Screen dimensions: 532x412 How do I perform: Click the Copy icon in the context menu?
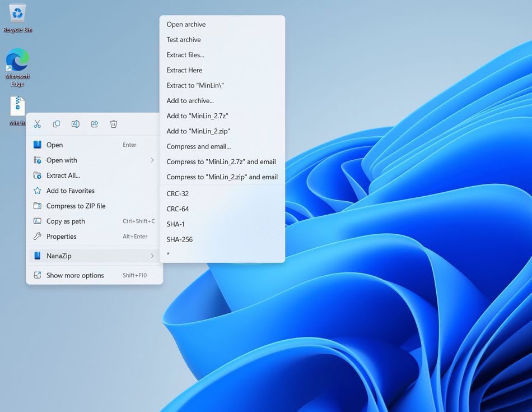tap(57, 123)
